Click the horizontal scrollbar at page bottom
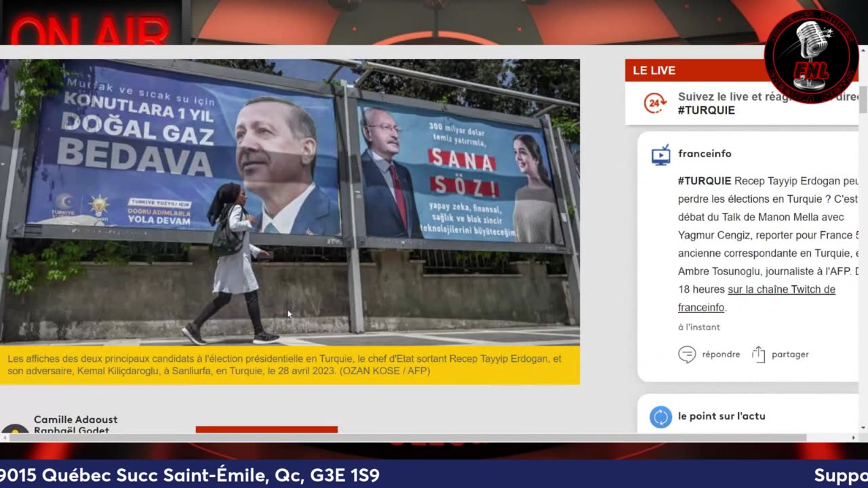Image resolution: width=868 pixels, height=488 pixels. [x=407, y=438]
